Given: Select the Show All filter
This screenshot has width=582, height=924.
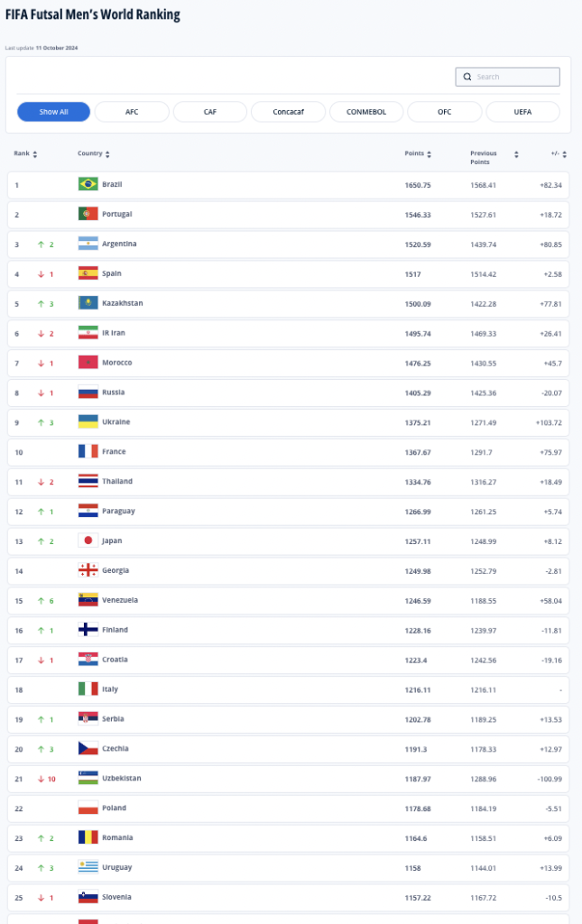Looking at the screenshot, I should coord(53,111).
